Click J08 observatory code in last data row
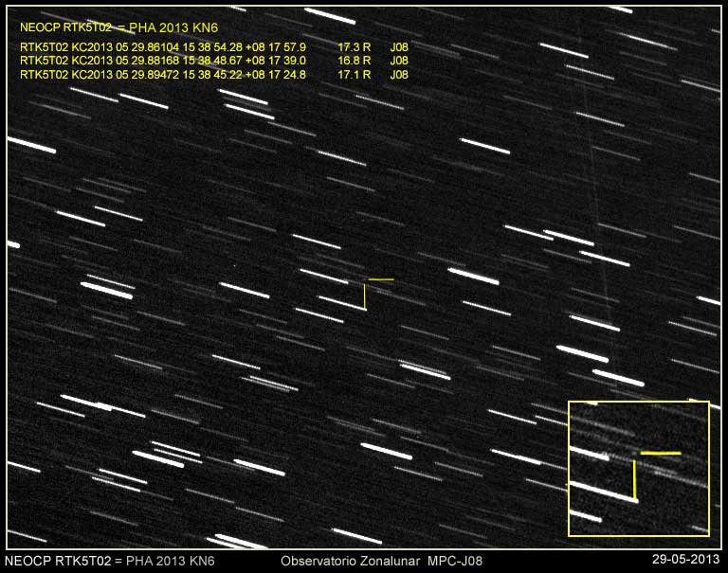728x573 pixels. coord(399,73)
